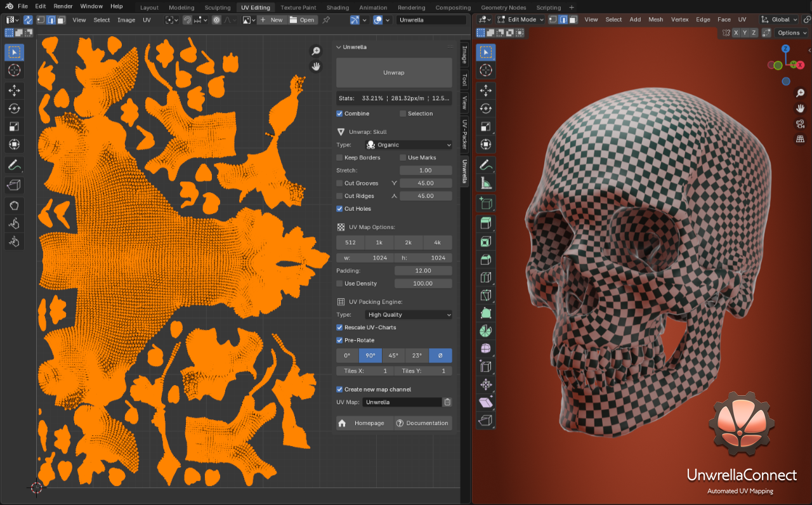Screen dimensions: 812x505
Task: Click the pan hand icon in UV editor
Action: pyautogui.click(x=316, y=67)
